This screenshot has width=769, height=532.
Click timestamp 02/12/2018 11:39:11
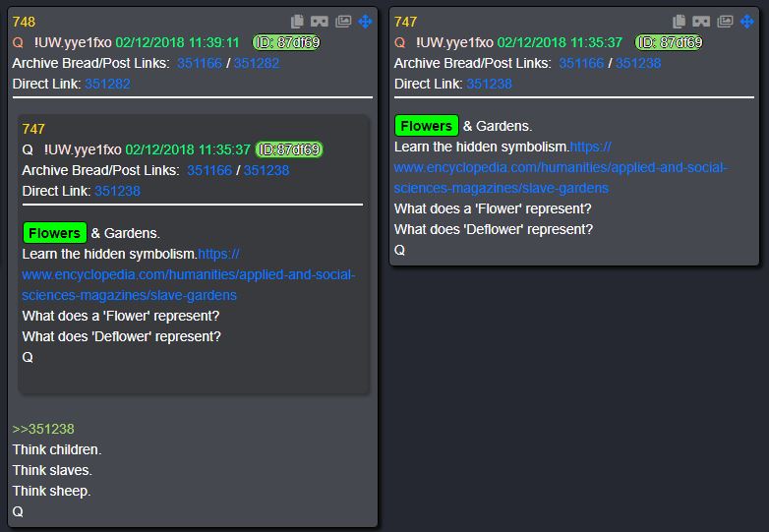[178, 42]
